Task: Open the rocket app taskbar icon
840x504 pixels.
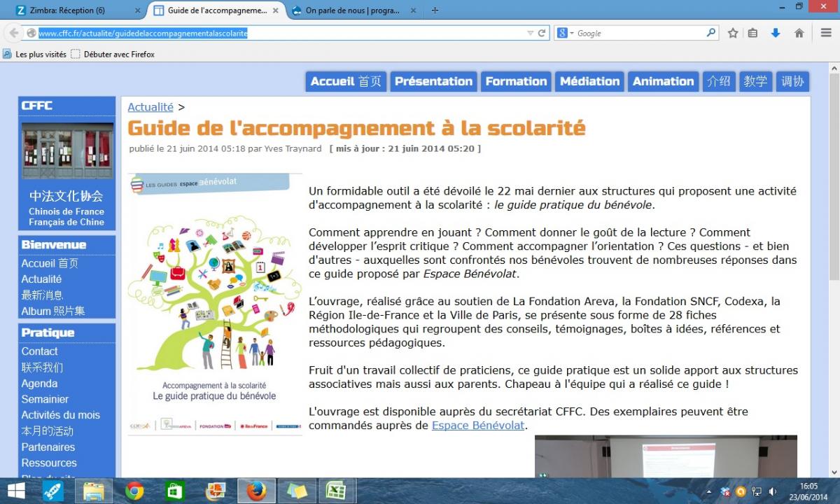Action: [x=52, y=491]
